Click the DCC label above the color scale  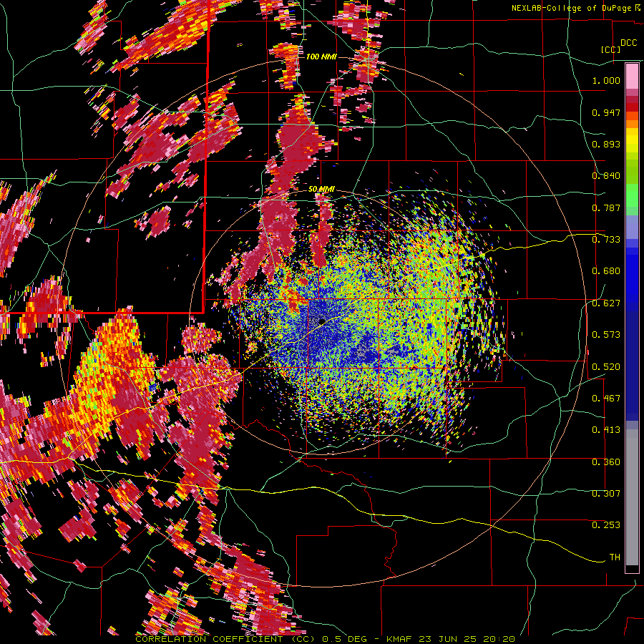[628, 43]
